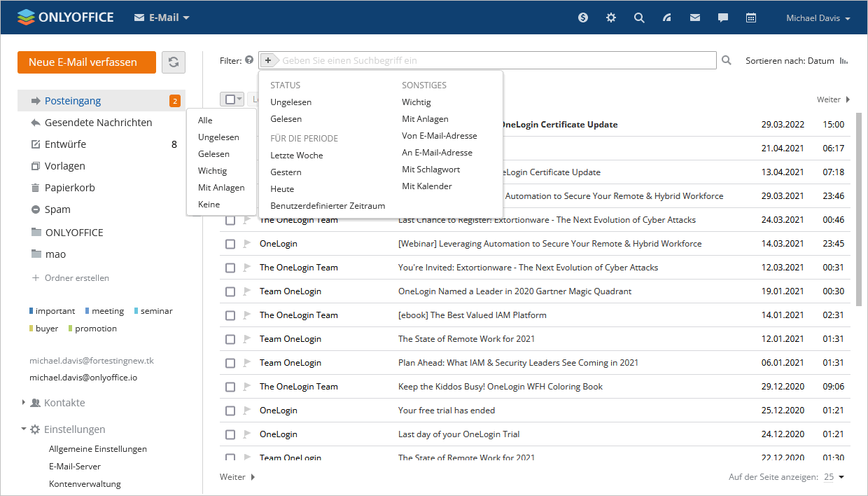Filter by 'Letzte Woche' period
Viewport: 868px width, 496px height.
(x=297, y=156)
